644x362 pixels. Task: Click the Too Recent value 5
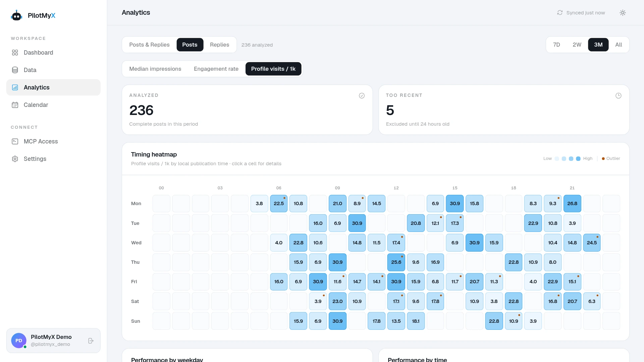390,110
